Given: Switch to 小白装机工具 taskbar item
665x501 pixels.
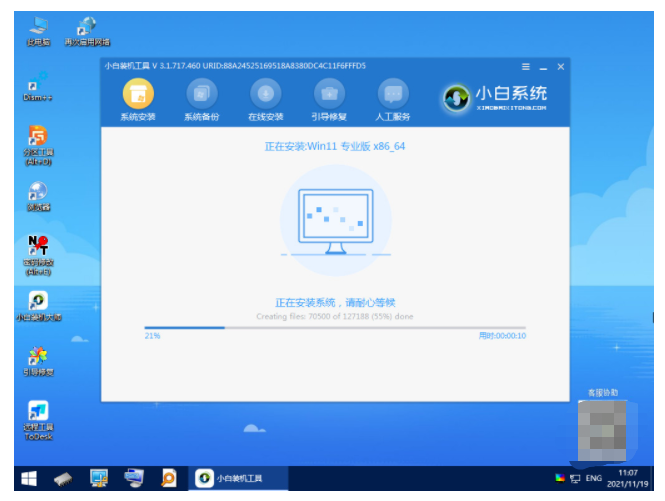Looking at the screenshot, I should [x=239, y=478].
